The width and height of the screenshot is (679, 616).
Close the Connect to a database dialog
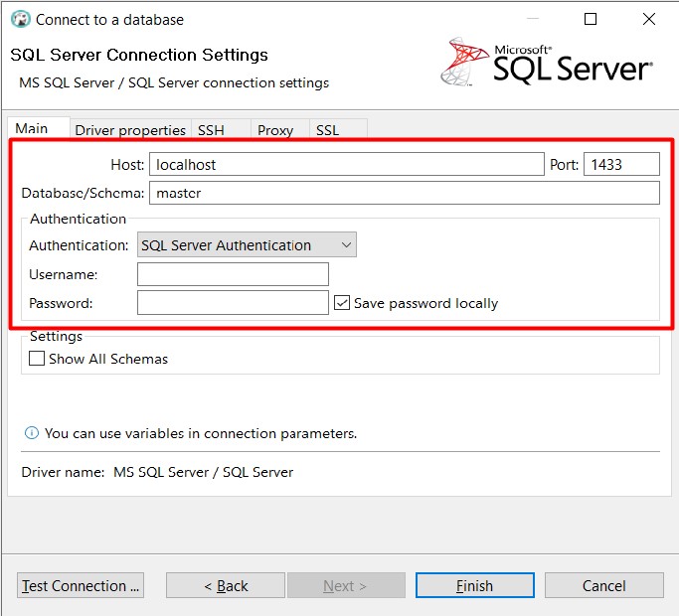(x=649, y=19)
